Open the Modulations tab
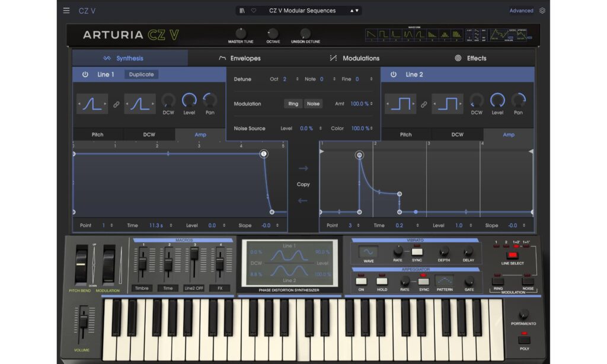The width and height of the screenshot is (607, 364). (354, 58)
